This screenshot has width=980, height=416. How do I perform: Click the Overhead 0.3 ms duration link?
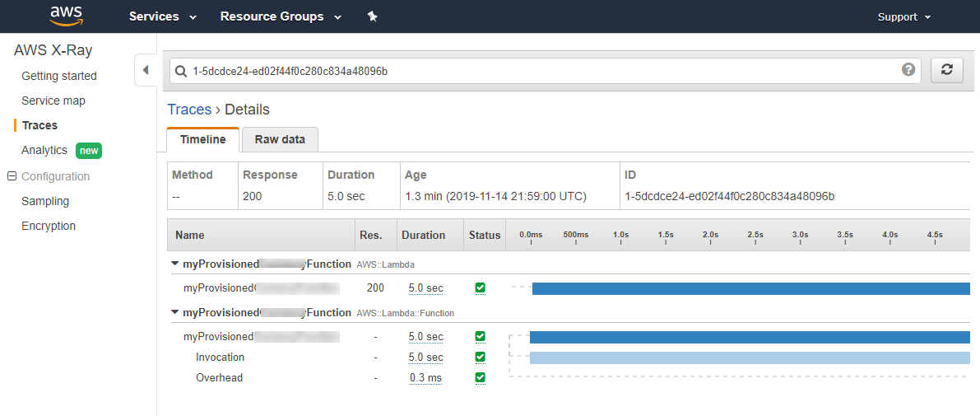(425, 378)
